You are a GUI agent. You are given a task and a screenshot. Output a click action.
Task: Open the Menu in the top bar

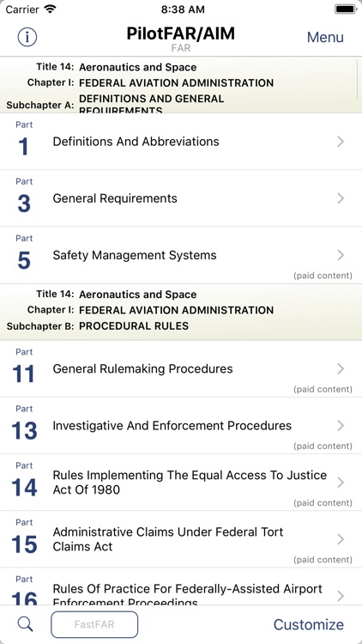point(325,38)
